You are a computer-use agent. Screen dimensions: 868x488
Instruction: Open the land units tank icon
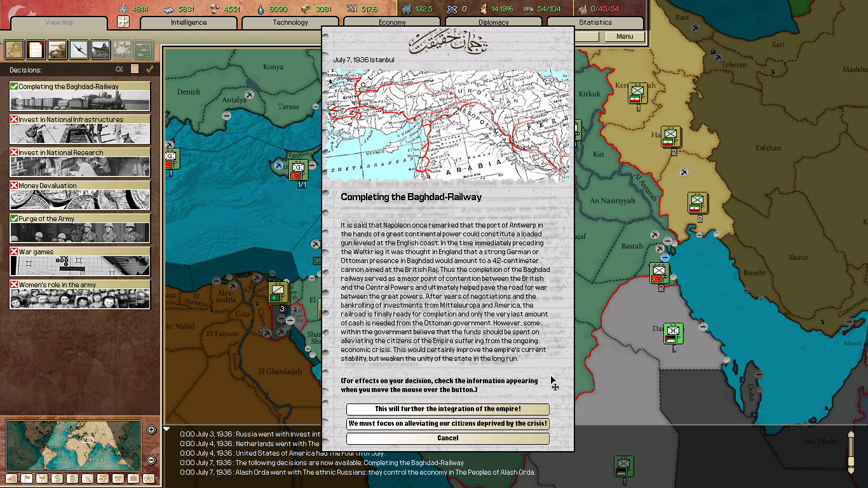tap(57, 49)
